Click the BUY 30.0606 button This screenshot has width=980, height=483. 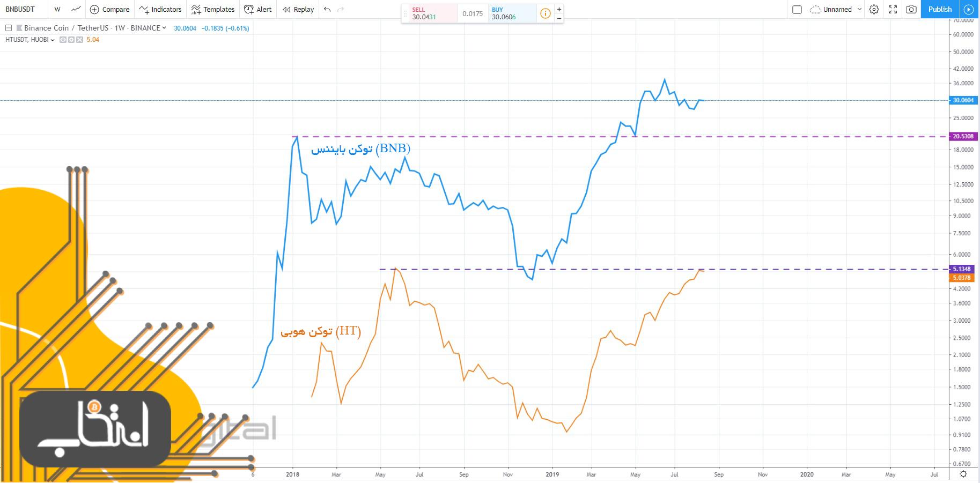(x=512, y=13)
